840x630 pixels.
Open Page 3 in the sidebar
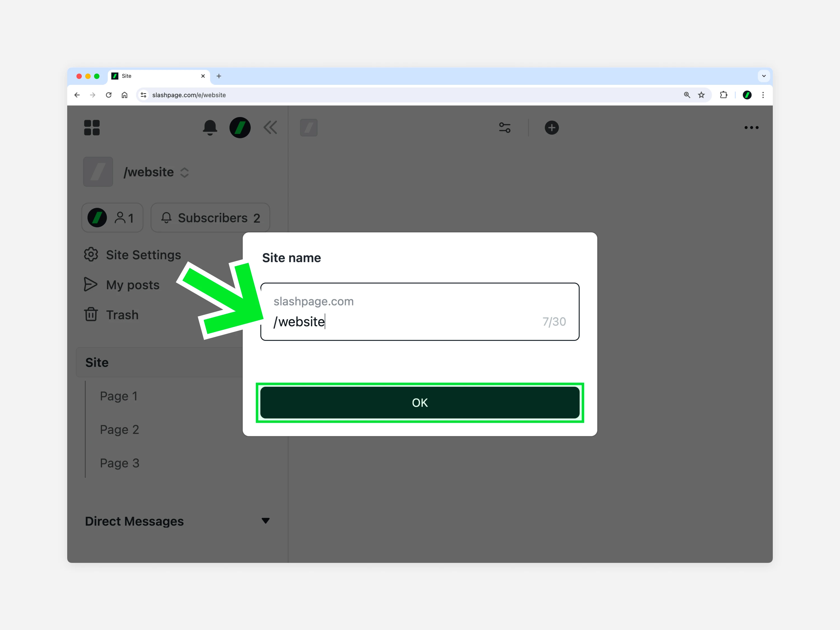[120, 463]
